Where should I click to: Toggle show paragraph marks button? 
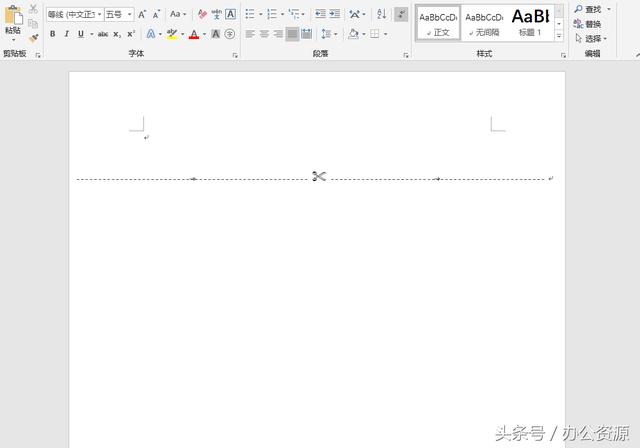[401, 14]
